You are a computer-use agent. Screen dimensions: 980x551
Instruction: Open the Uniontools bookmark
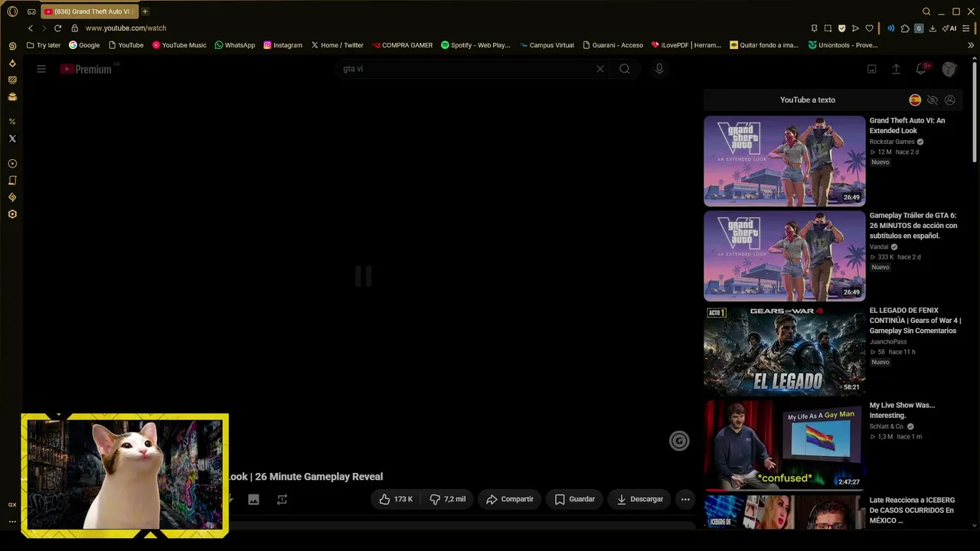tap(843, 45)
